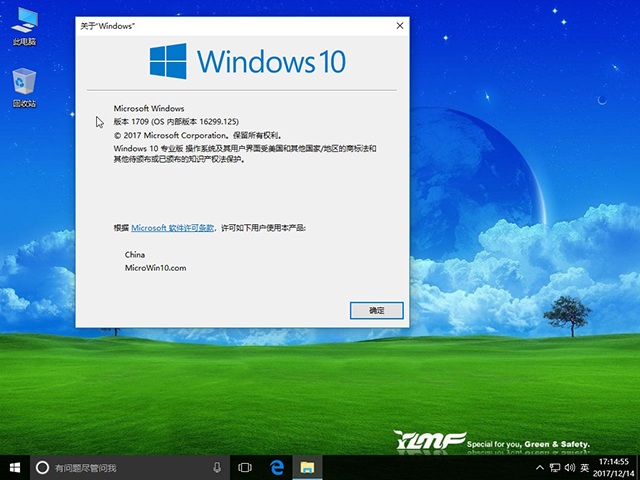Click the 英 input method indicator
This screenshot has height=480, width=640.
coord(585,467)
